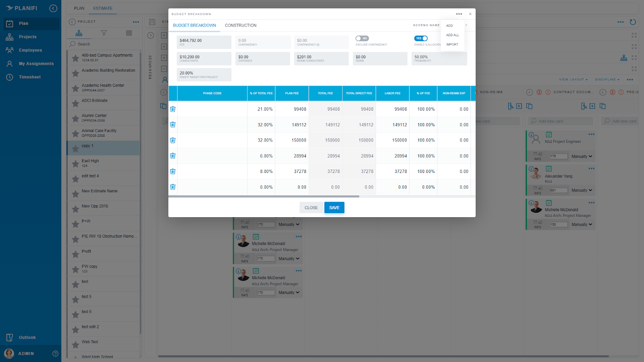Image resolution: width=644 pixels, height=362 pixels.
Task: Open Alexander Yang's Manually dropdown
Action: click(x=581, y=190)
